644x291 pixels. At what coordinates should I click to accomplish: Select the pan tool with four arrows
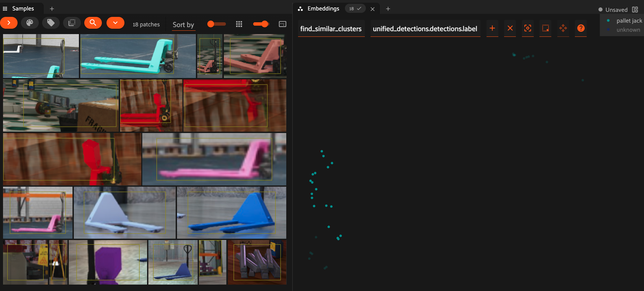563,28
